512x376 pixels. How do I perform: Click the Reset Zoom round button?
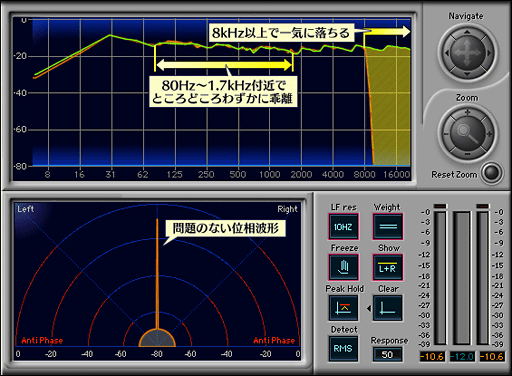tap(492, 173)
